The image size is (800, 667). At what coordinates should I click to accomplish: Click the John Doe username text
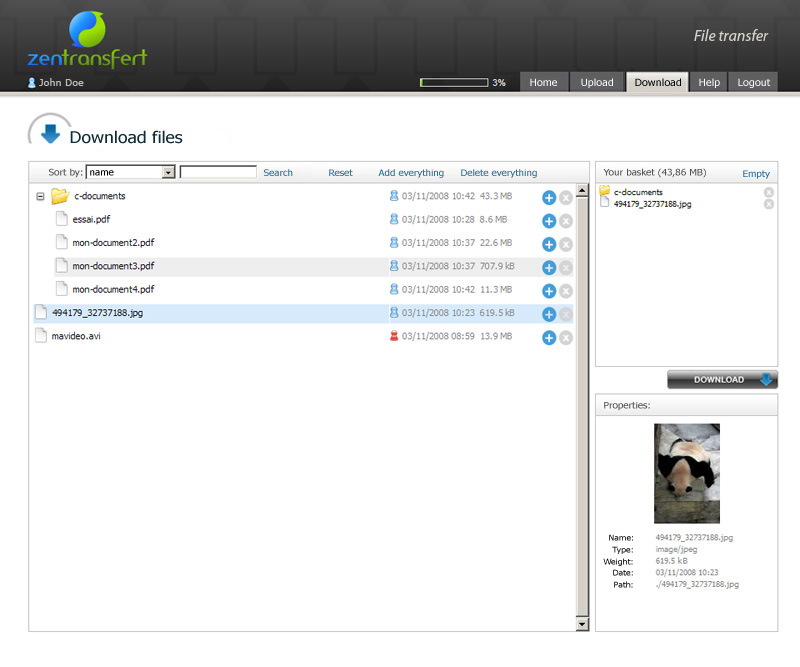tap(61, 83)
